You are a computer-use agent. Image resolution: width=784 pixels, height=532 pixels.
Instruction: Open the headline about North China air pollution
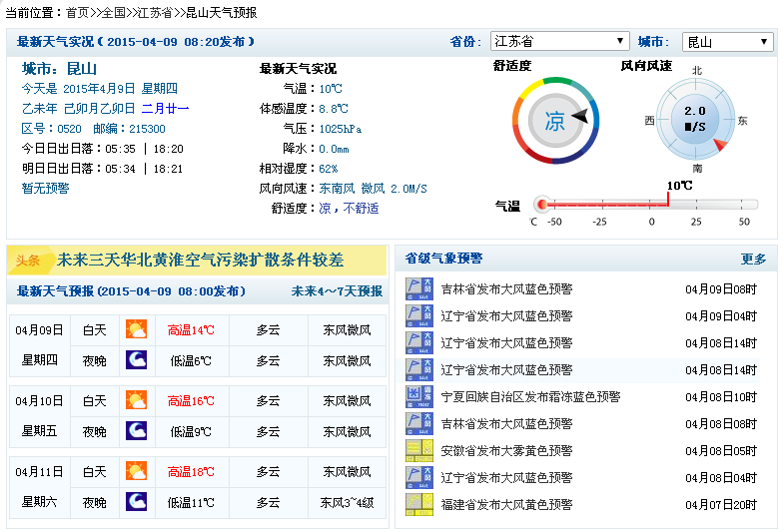(x=200, y=261)
